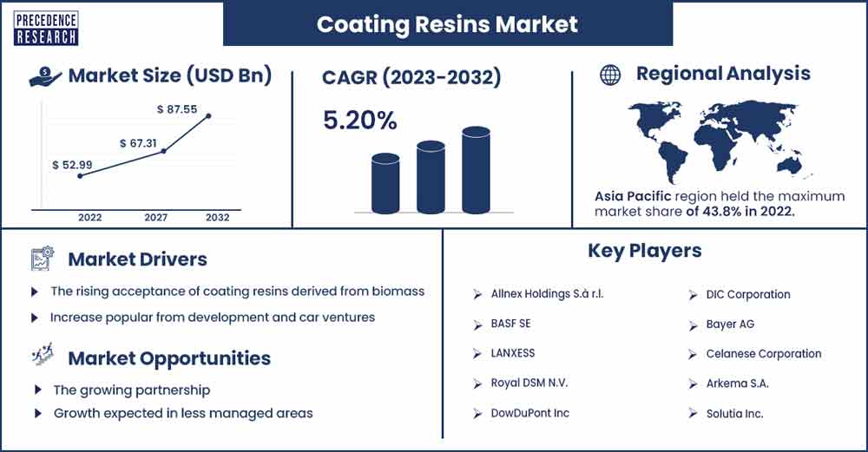Click Allnex Holdings S.à r.l. entry
The height and width of the screenshot is (452, 868).
click(x=547, y=294)
